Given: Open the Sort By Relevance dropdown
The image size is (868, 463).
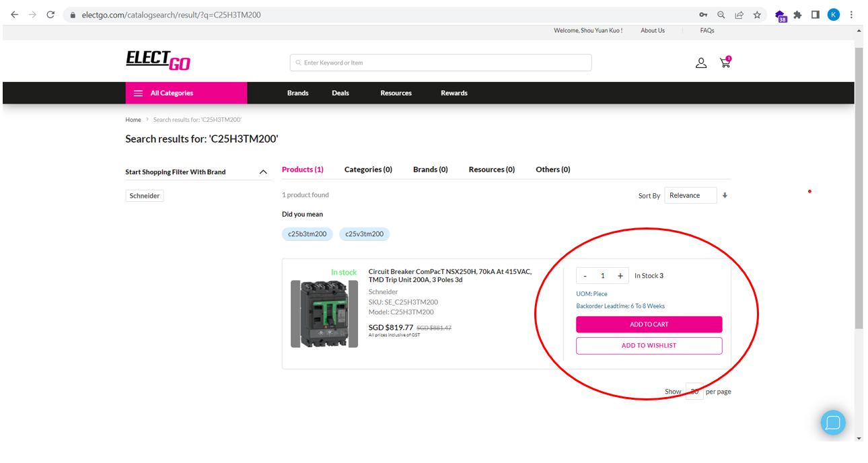Looking at the screenshot, I should tap(690, 195).
